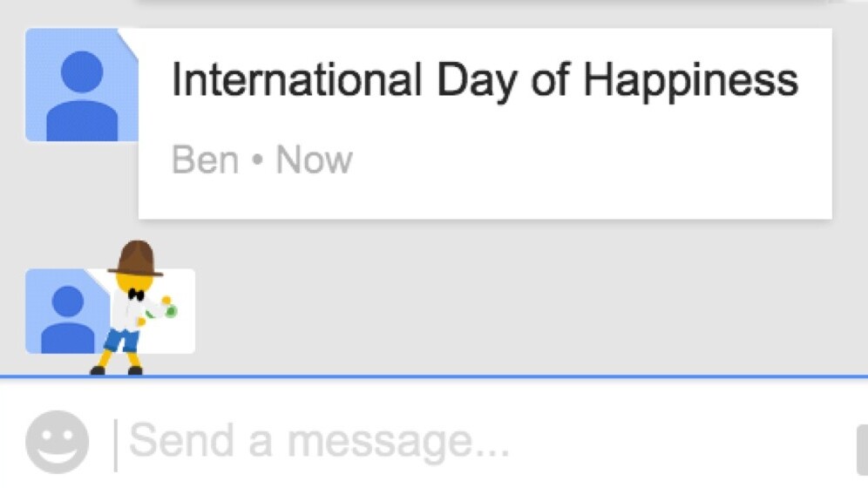Click the partially visible button beside message field

point(862,448)
